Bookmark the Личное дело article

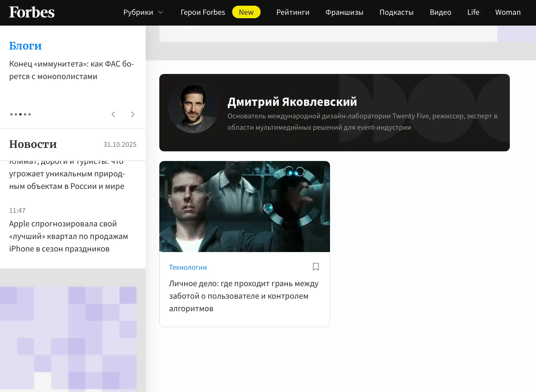pos(316,267)
